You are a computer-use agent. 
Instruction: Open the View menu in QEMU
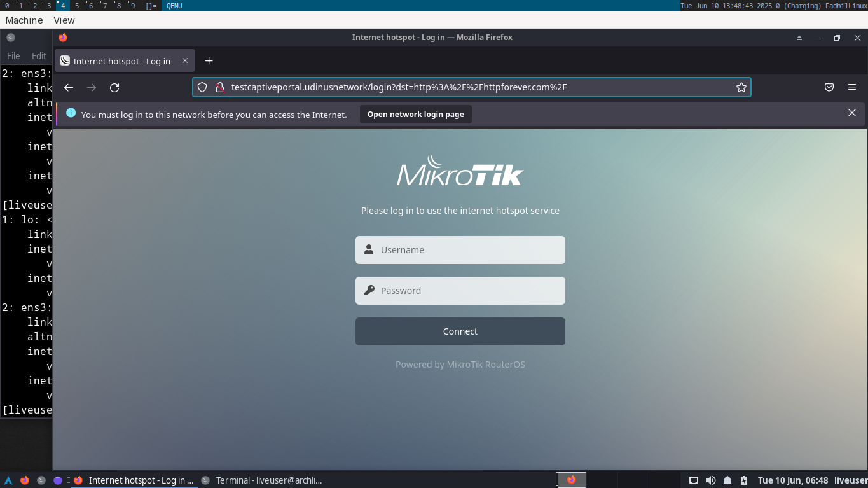[x=64, y=20]
